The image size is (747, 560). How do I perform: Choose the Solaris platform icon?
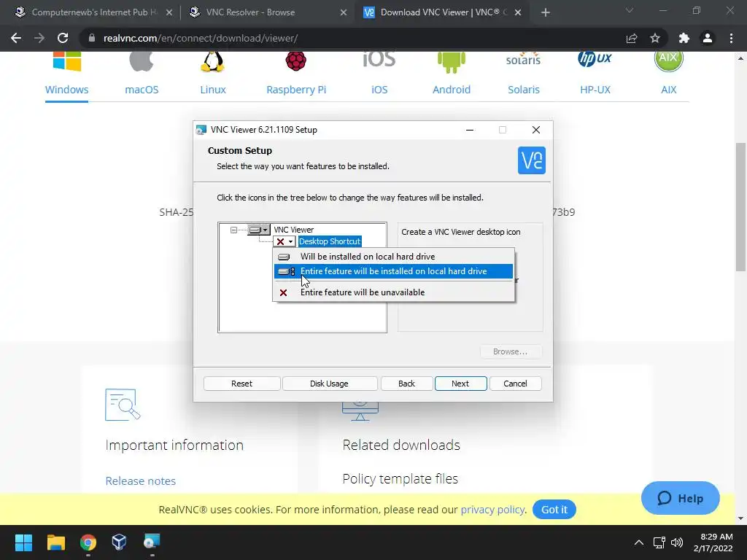[523, 59]
